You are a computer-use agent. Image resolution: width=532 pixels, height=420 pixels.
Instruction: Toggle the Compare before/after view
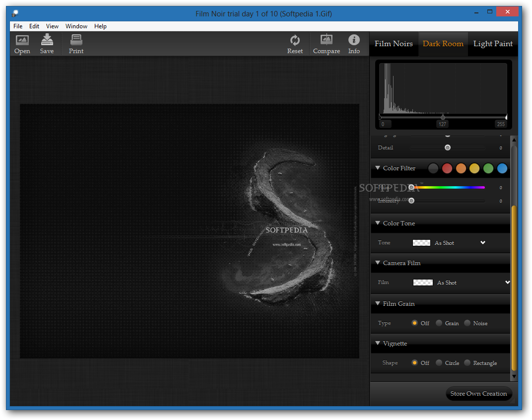click(x=327, y=44)
